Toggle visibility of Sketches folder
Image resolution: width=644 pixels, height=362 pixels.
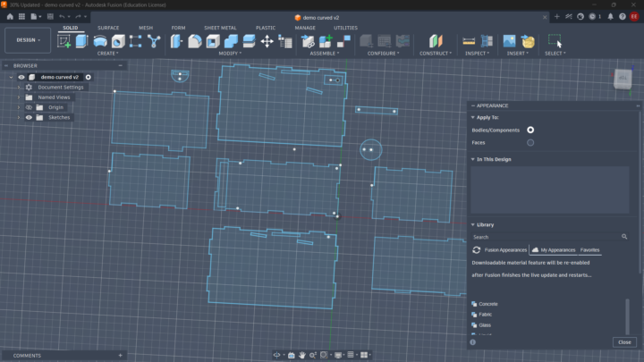coord(29,117)
